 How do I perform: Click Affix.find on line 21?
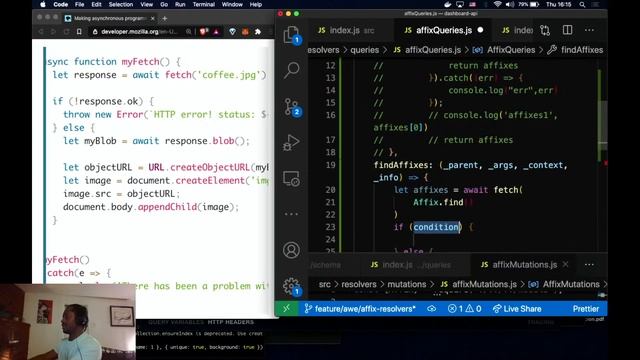point(438,202)
